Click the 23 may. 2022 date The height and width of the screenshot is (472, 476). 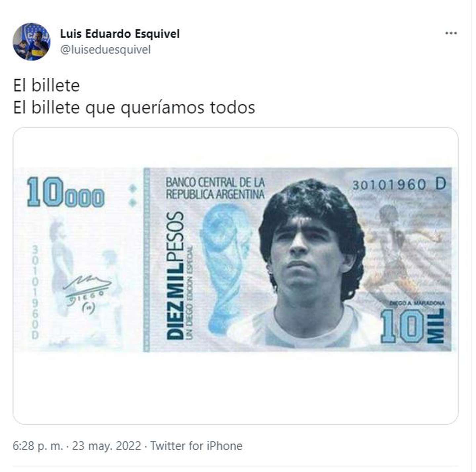[x=106, y=446]
